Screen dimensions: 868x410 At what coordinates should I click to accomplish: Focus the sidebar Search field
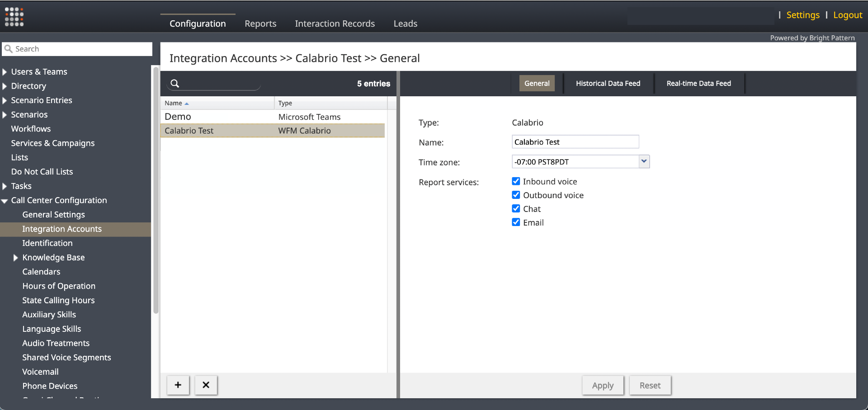[x=77, y=49]
